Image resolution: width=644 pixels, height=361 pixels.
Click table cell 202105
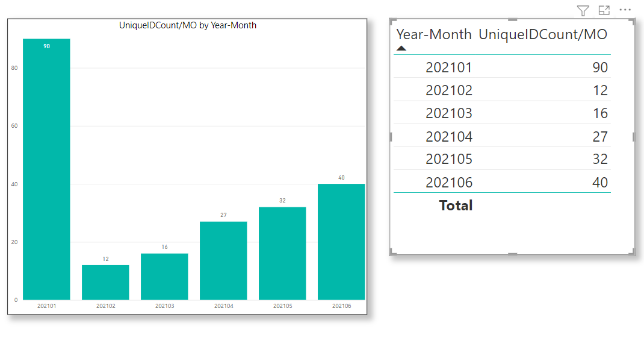tap(448, 159)
